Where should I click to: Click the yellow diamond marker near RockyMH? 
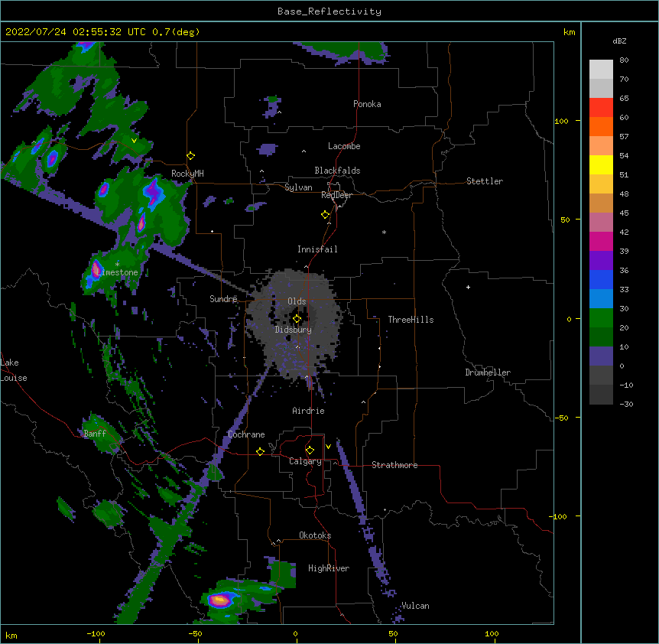pyautogui.click(x=191, y=156)
